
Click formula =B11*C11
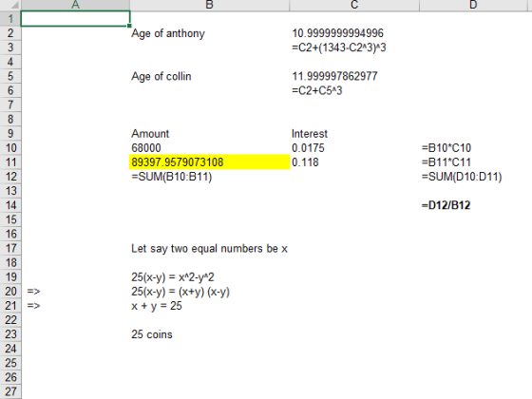coord(446,162)
